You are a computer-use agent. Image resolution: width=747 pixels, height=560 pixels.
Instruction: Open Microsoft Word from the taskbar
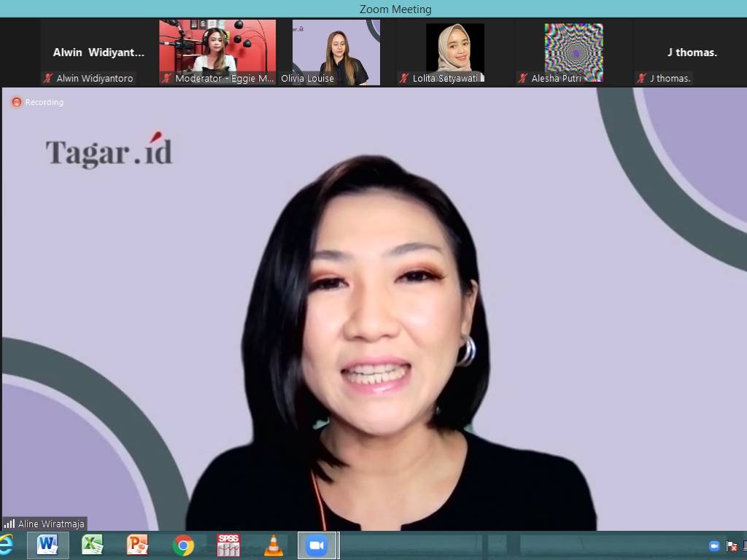point(47,545)
